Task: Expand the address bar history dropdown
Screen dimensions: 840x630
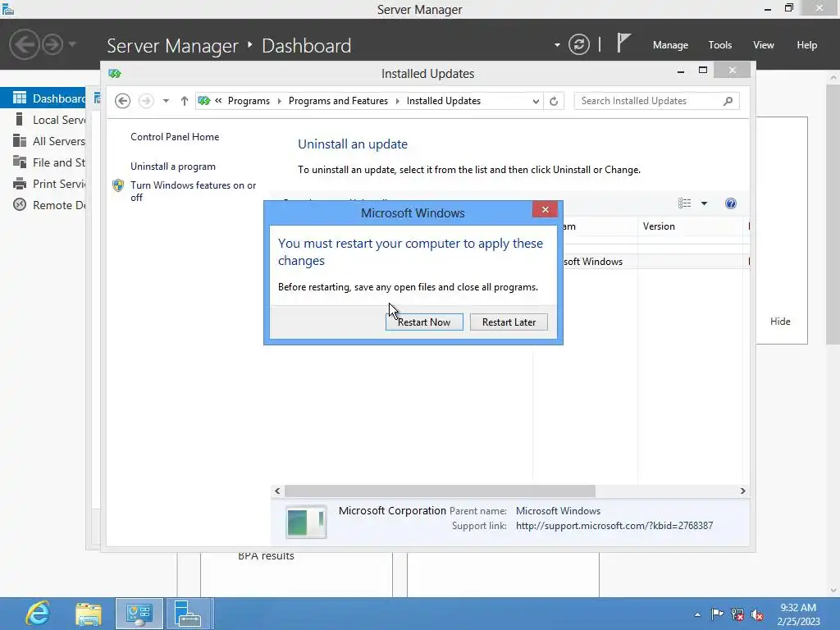Action: 535,101
